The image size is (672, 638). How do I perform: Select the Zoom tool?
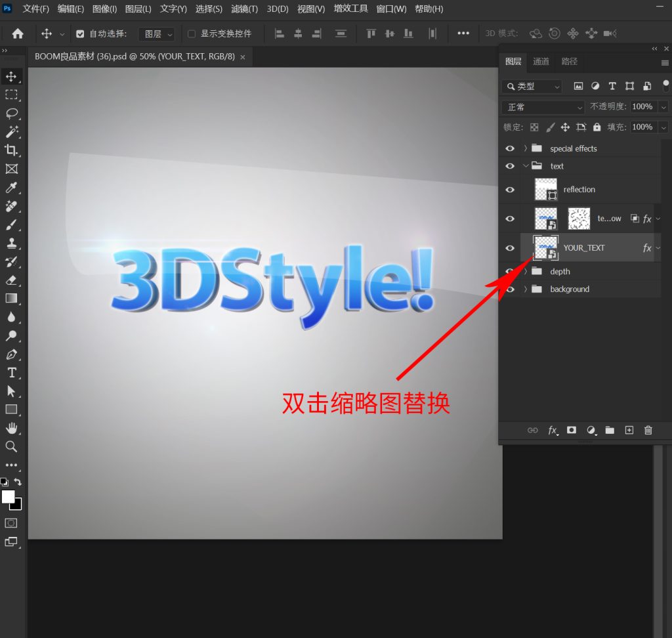10,446
